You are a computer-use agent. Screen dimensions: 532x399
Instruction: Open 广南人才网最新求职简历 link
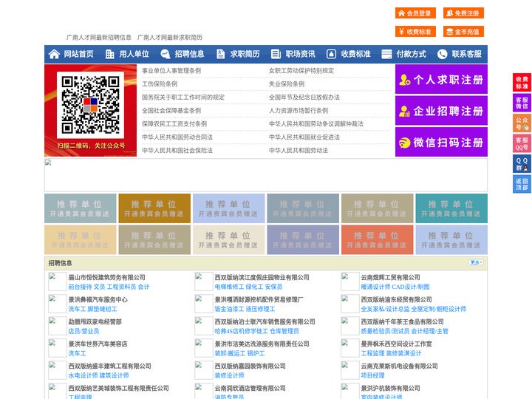coord(170,38)
